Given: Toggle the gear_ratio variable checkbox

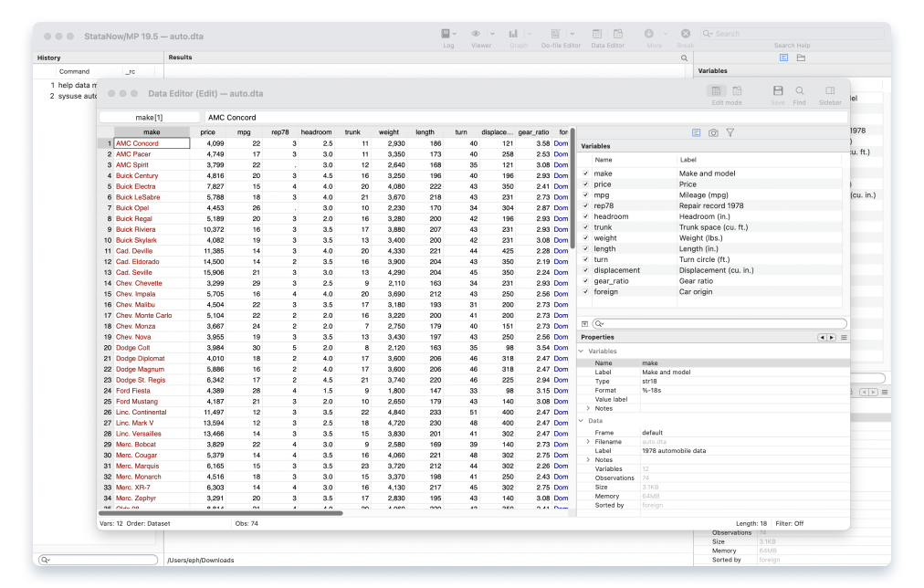Looking at the screenshot, I should (x=586, y=281).
